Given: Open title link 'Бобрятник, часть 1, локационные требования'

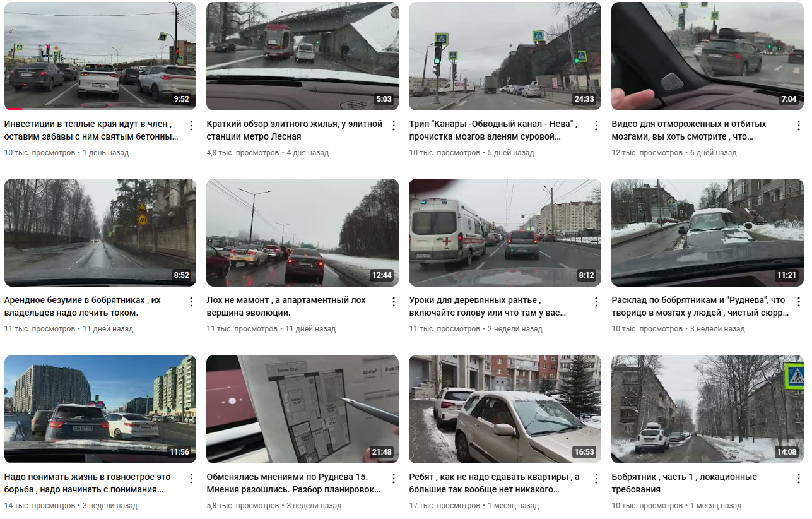Looking at the screenshot, I should [x=684, y=483].
